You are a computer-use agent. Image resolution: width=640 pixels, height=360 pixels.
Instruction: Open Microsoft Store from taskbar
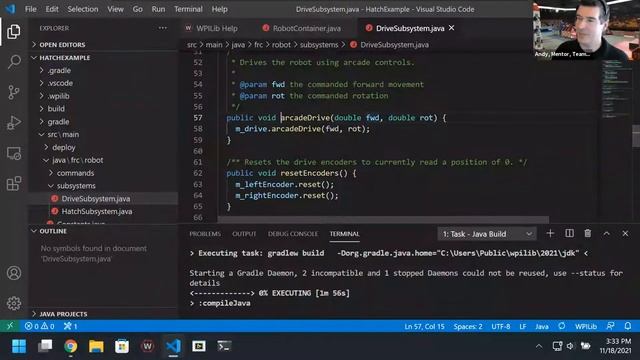point(122,346)
